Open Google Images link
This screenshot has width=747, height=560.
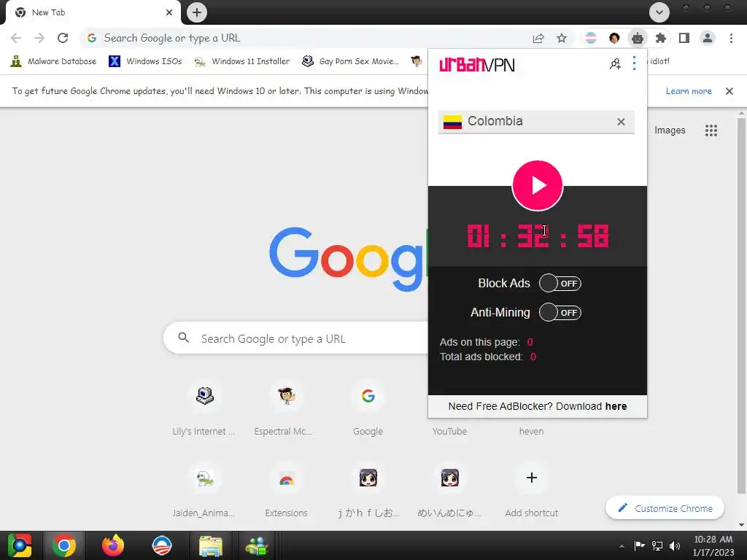pyautogui.click(x=670, y=131)
